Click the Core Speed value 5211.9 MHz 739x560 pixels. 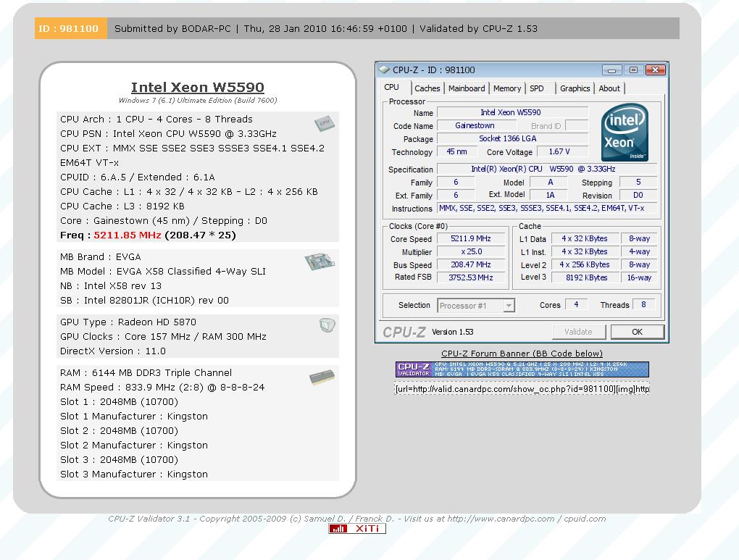point(471,238)
